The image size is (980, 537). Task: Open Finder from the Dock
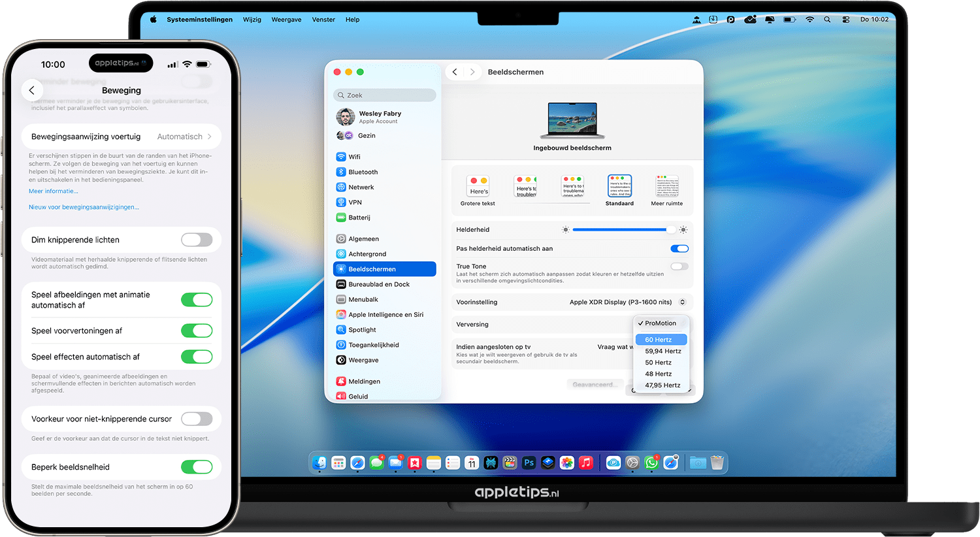click(x=319, y=463)
